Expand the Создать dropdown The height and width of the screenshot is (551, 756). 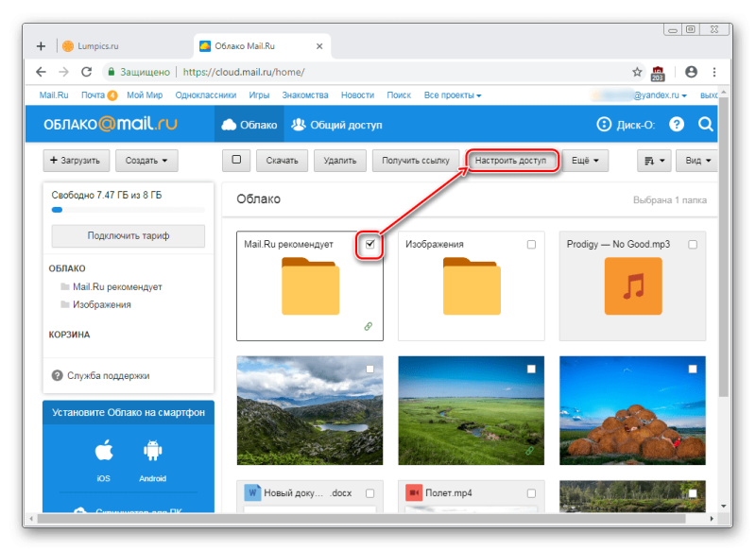click(146, 160)
